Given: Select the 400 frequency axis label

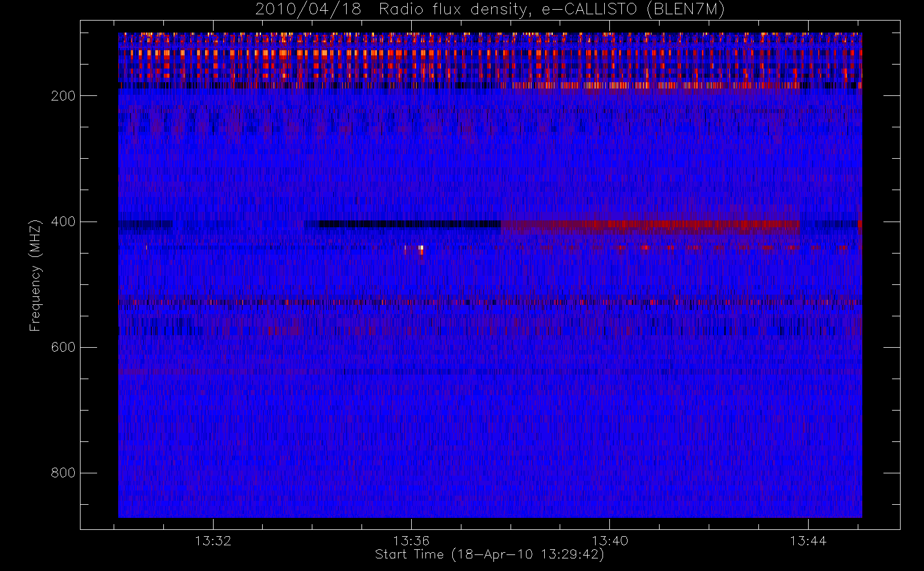Looking at the screenshot, I should tap(63, 222).
